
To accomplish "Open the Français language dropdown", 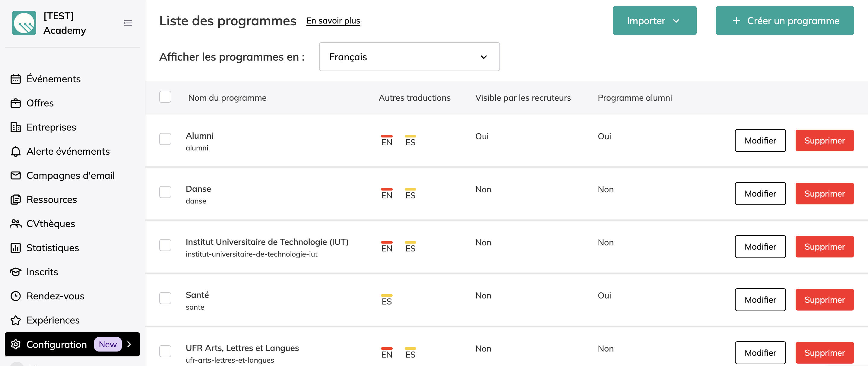I will (x=409, y=57).
